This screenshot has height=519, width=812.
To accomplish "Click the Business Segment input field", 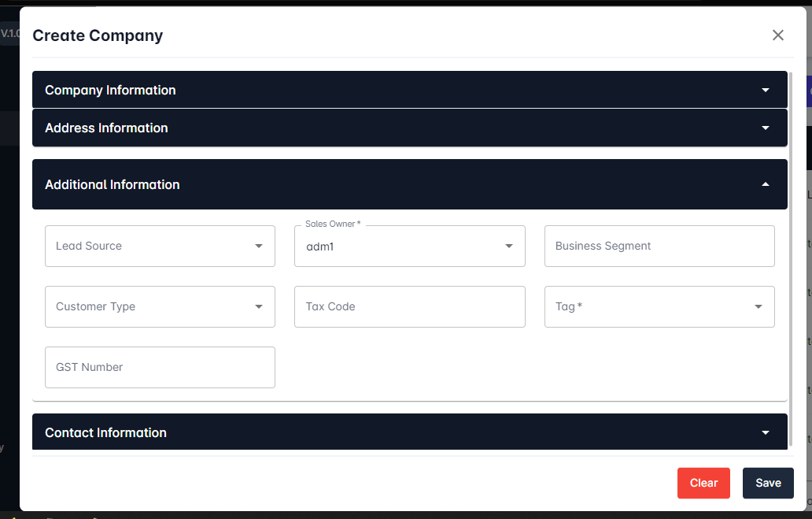I will click(x=659, y=246).
